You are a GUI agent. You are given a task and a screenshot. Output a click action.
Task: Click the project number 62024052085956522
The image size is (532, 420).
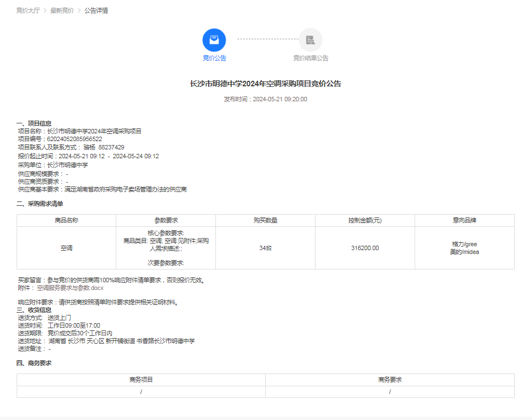click(x=74, y=139)
